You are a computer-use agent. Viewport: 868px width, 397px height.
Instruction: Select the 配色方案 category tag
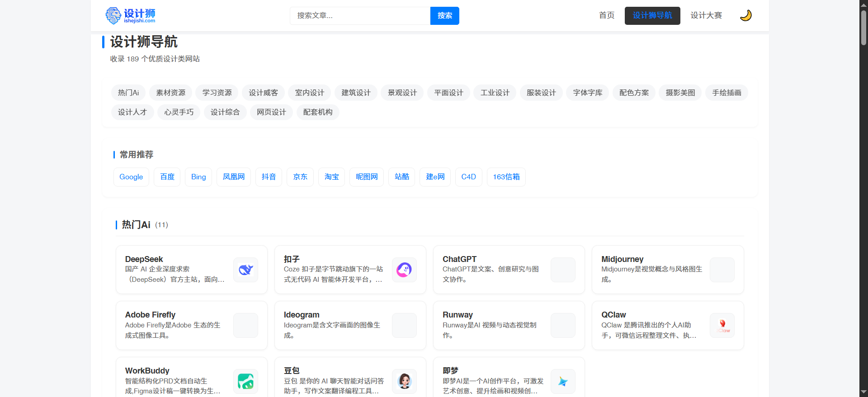pos(634,93)
